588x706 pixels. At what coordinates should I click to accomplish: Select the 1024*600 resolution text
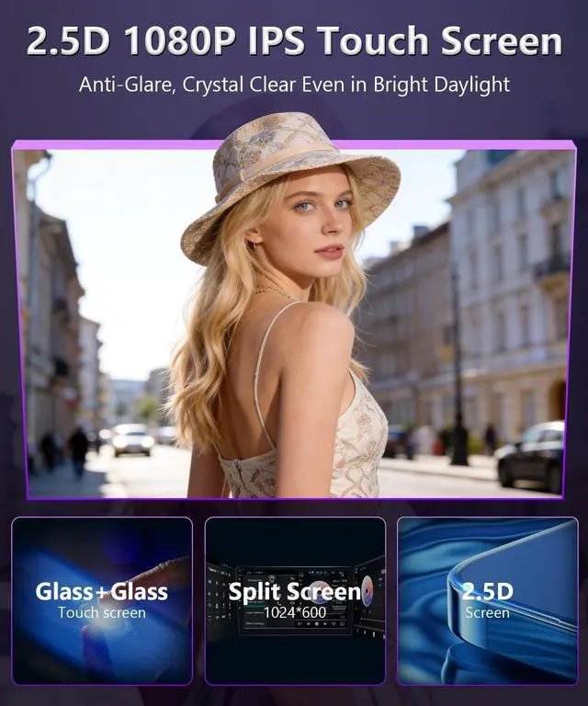pos(295,612)
